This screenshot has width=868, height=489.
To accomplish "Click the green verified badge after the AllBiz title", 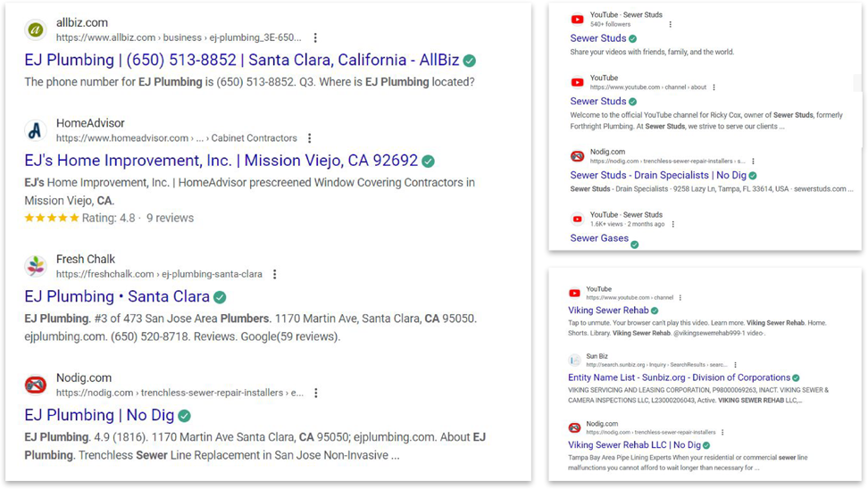I will (470, 61).
